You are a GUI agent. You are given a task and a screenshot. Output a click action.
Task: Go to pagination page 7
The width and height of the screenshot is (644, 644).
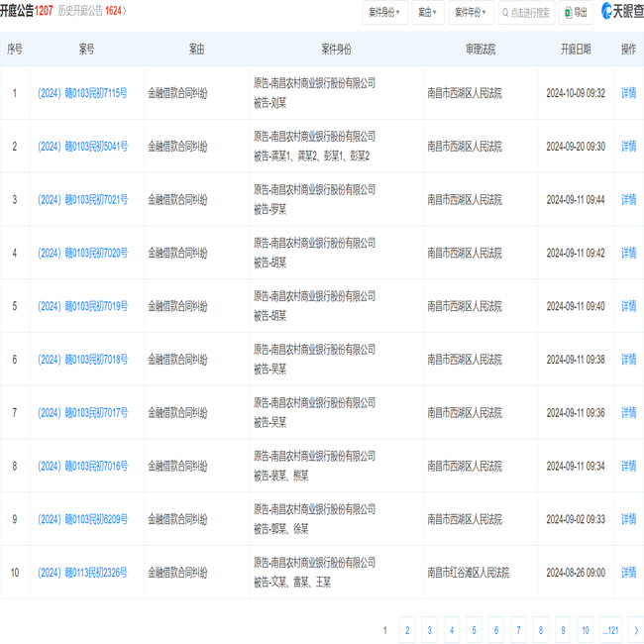tap(518, 630)
